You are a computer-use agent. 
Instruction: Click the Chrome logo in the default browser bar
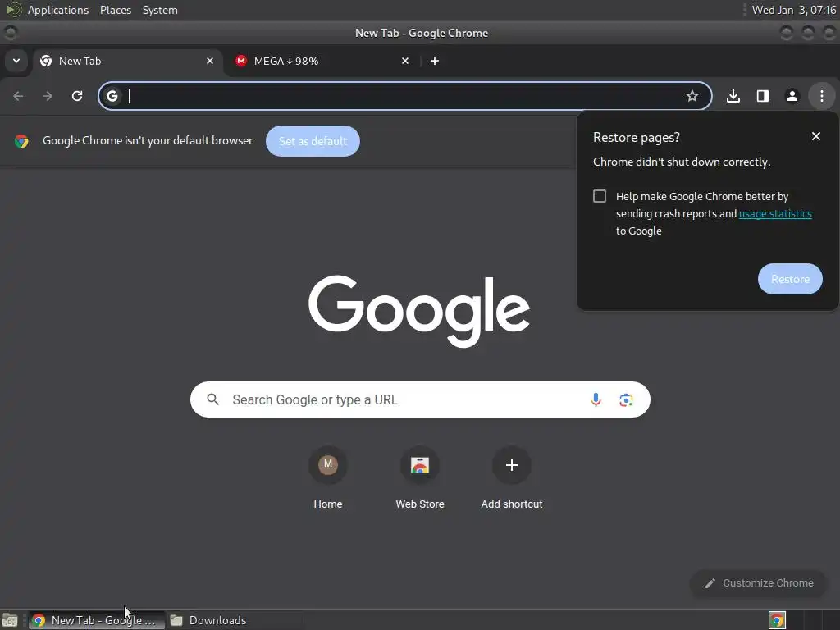21,141
